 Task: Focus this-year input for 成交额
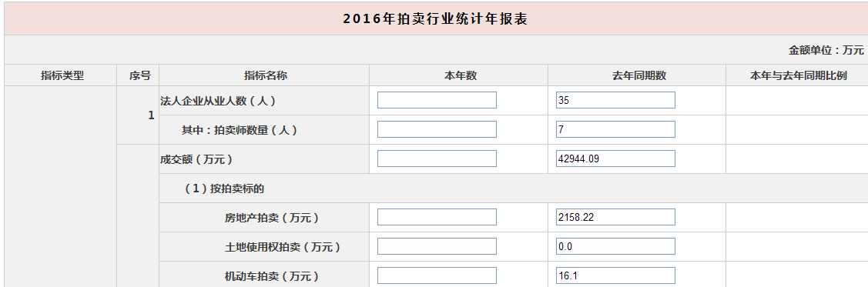pos(437,159)
